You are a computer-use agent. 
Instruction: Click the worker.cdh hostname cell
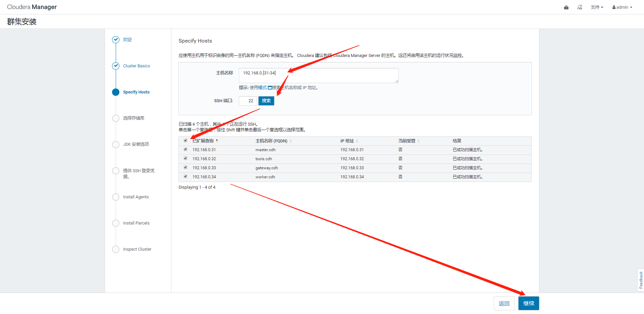[265, 177]
